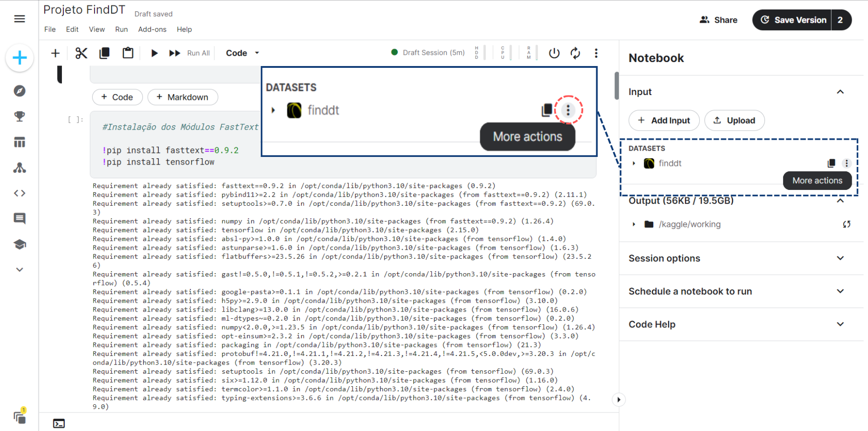Click the restart session refresh icon
This screenshot has width=868, height=431.
pos(575,53)
